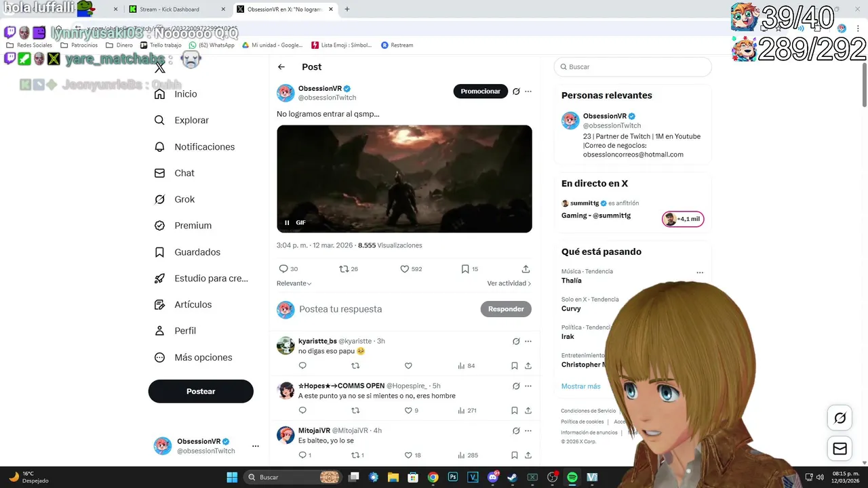View analytics on kyaristte_bs's reply
The image size is (868, 488).
466,366
